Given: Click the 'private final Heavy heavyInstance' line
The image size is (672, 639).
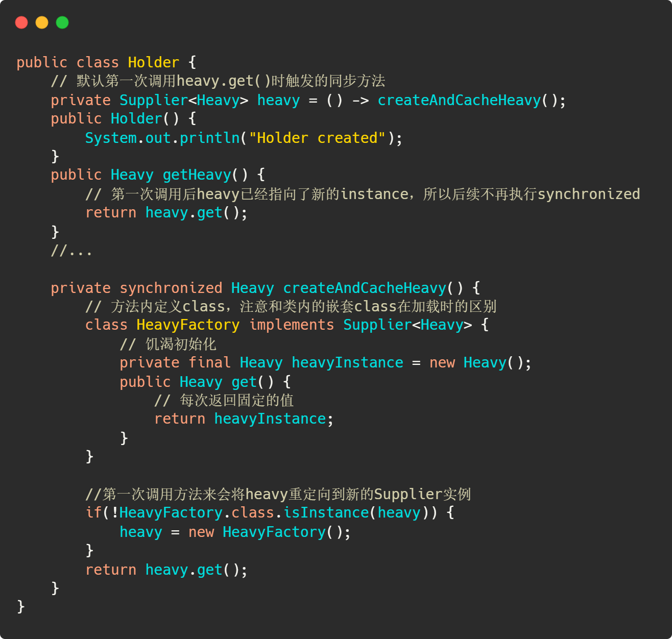Looking at the screenshot, I should pos(325,363).
